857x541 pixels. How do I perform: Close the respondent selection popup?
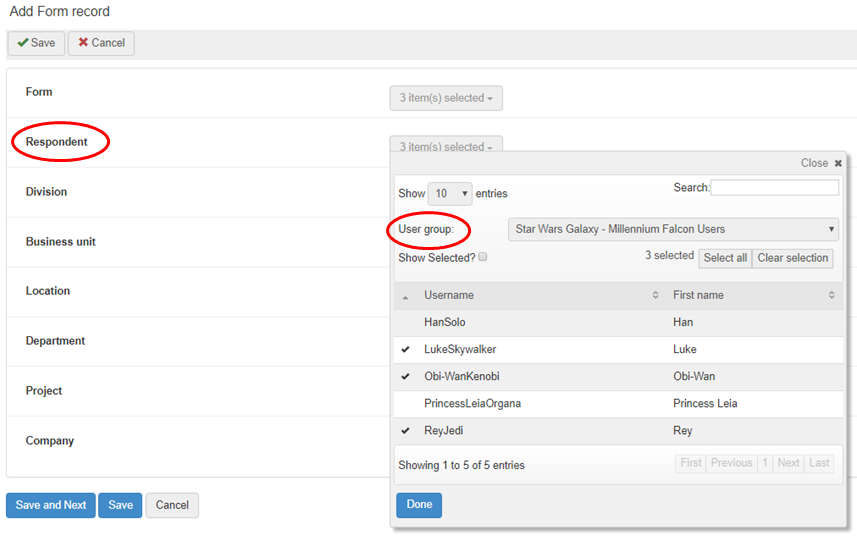point(821,163)
